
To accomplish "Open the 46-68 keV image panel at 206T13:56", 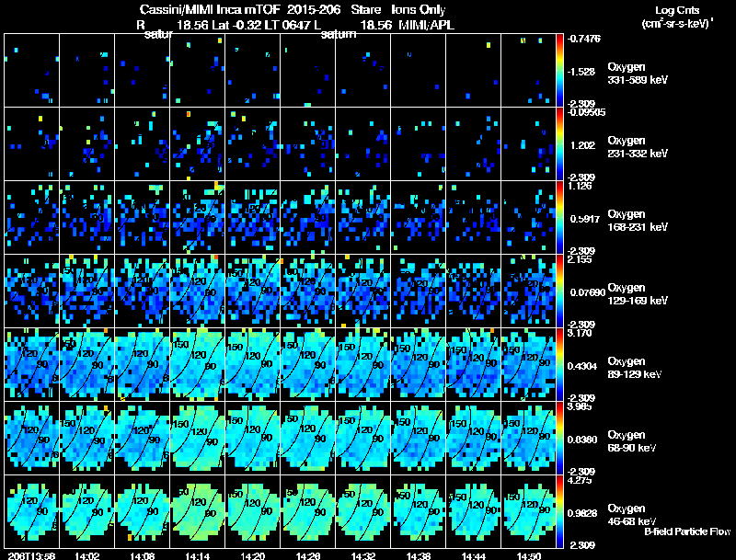I will coord(32,511).
